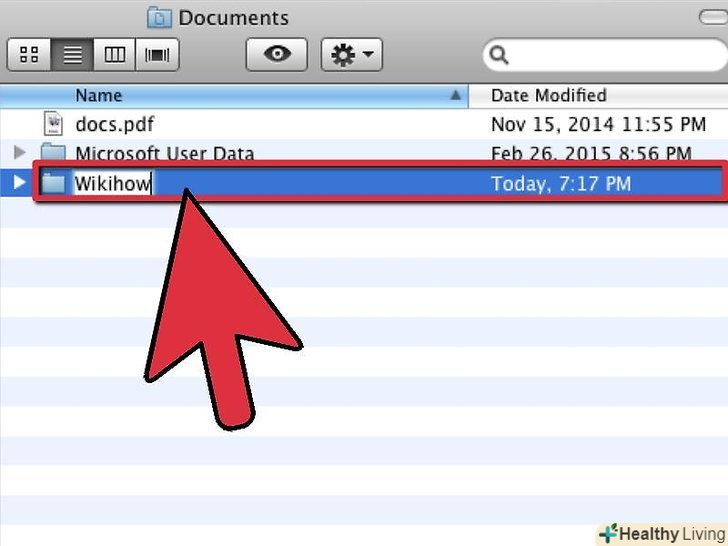Click the Documents window title text
Image resolution: width=728 pixels, height=546 pixels.
coord(234,18)
